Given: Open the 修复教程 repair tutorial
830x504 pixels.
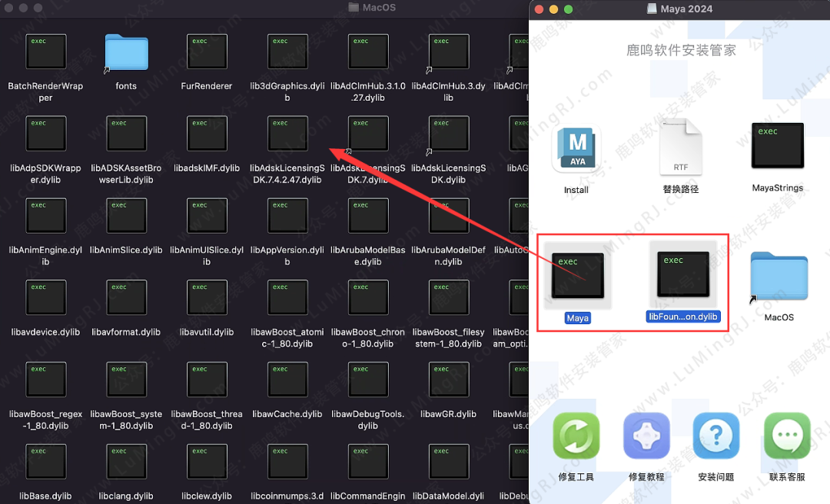Looking at the screenshot, I should tap(646, 436).
